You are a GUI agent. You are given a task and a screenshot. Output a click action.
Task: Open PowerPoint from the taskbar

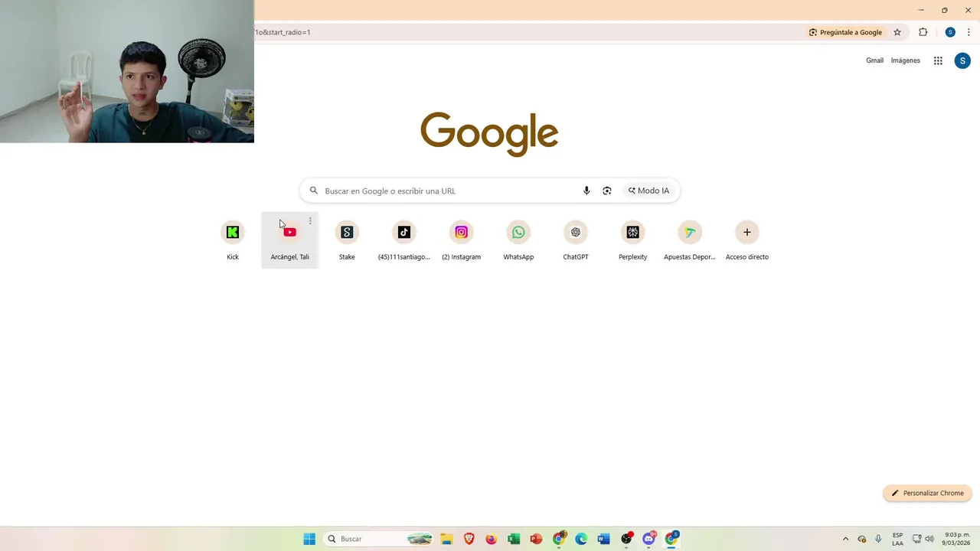536,539
